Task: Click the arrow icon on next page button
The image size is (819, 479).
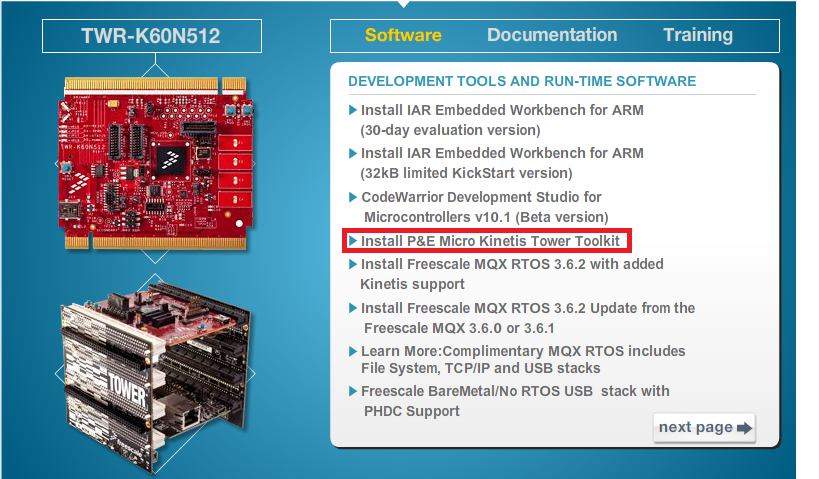Action: pyautogui.click(x=744, y=428)
